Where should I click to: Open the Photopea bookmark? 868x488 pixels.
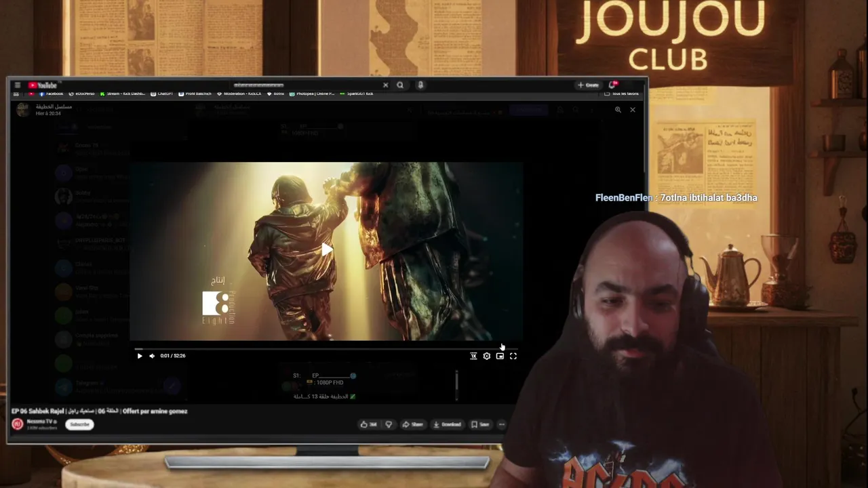tap(312, 94)
